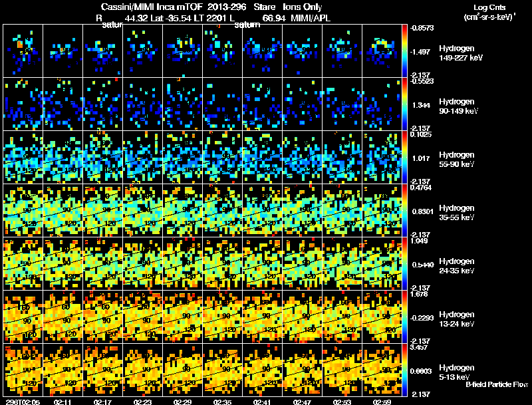This screenshot has width=532, height=405.
Task: Click the 'Stare Ions Only' header text
Action: [288, 7]
